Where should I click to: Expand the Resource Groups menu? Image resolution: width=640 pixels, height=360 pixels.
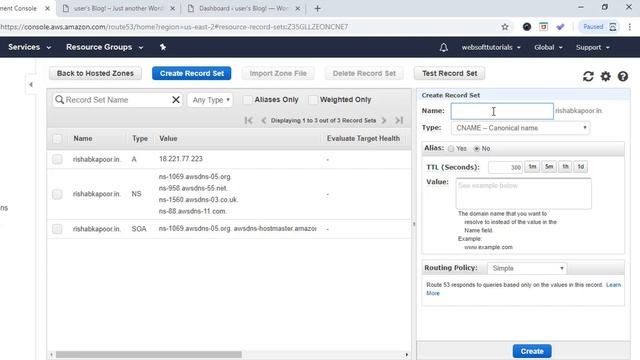(104, 47)
